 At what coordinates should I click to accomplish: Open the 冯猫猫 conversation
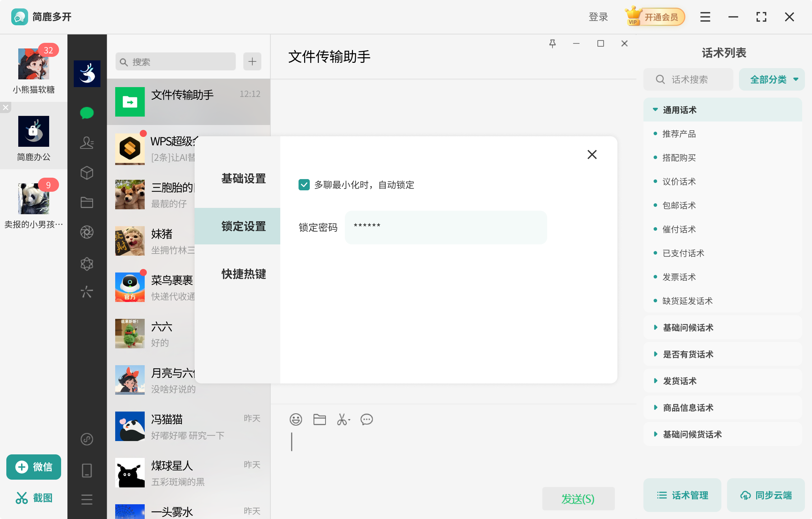[x=190, y=426]
